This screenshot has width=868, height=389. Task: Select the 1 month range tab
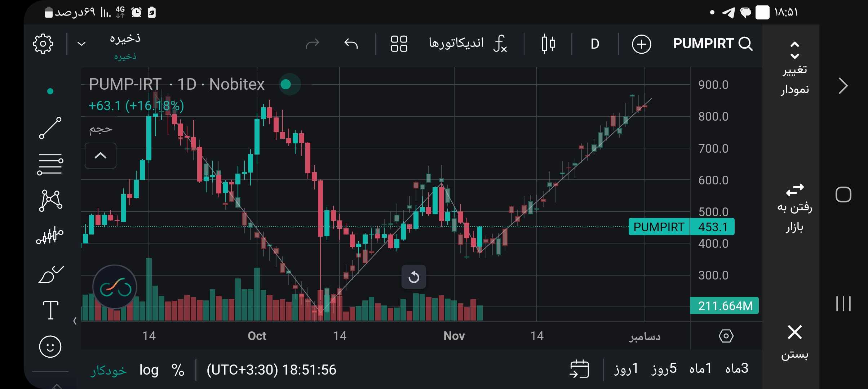click(x=700, y=368)
